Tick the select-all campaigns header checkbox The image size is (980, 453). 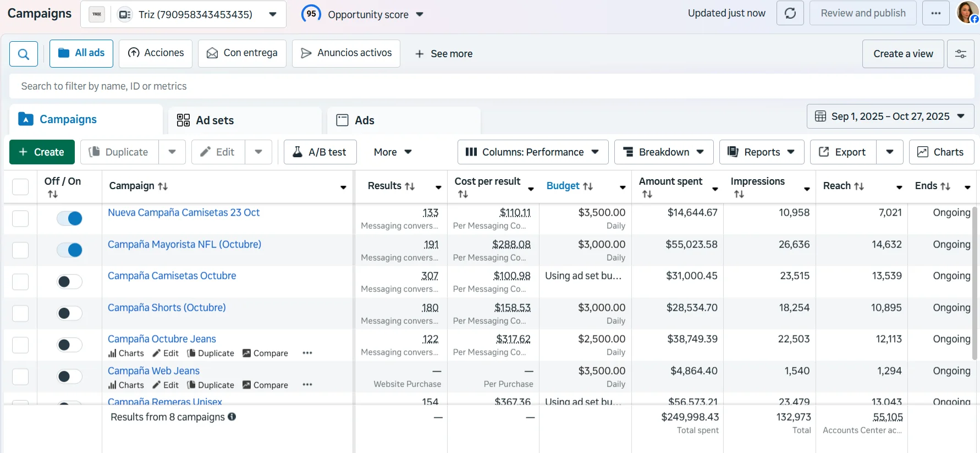(x=20, y=186)
